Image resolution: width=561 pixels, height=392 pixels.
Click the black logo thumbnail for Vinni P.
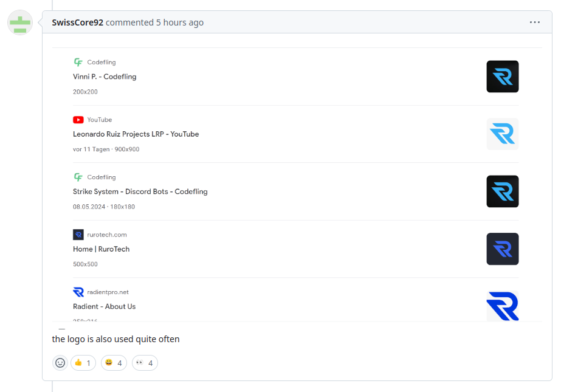(x=502, y=77)
